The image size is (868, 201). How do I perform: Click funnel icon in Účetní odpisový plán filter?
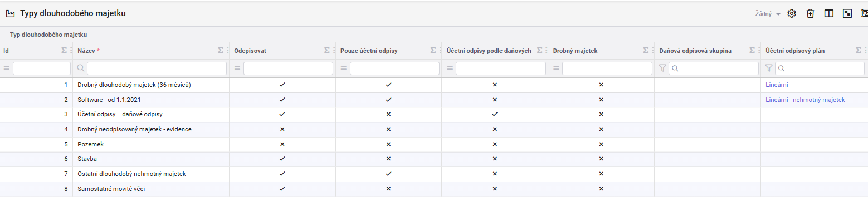pos(769,68)
